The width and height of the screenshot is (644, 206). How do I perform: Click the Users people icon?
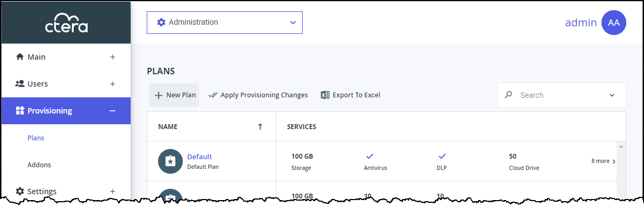[20, 84]
